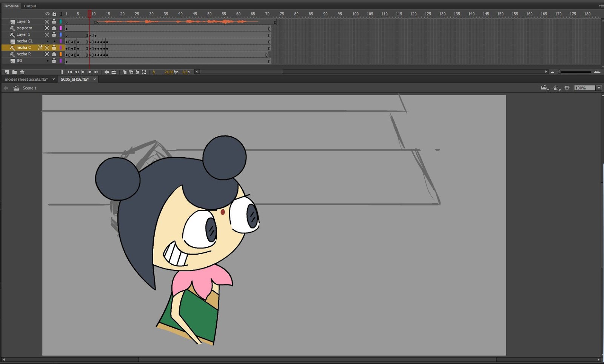Click the Layer 5 outline color swatch
This screenshot has height=364, width=604.
pos(60,22)
